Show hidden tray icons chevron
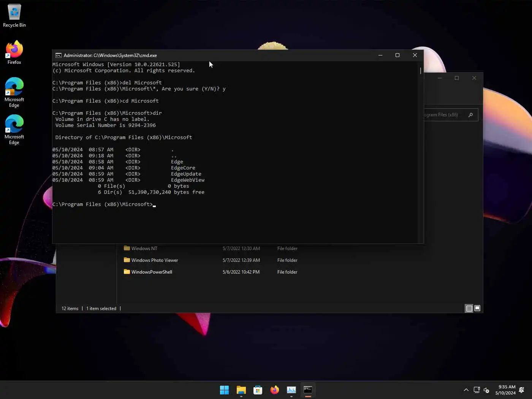This screenshot has height=399, width=532. coord(466,390)
